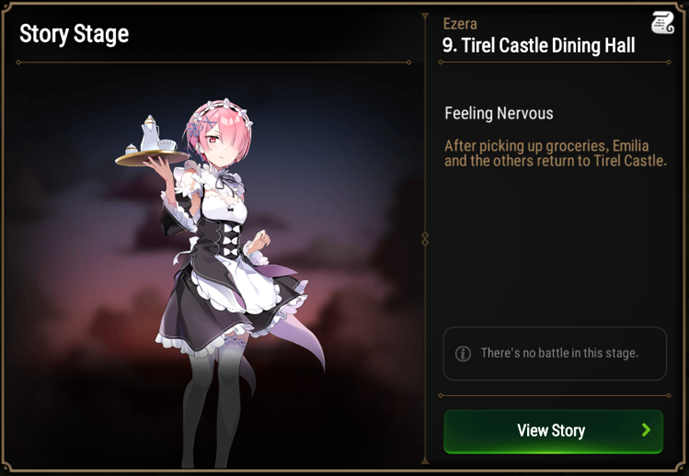The image size is (689, 476).
Task: Click the Ezera chapter label
Action: 460,24
